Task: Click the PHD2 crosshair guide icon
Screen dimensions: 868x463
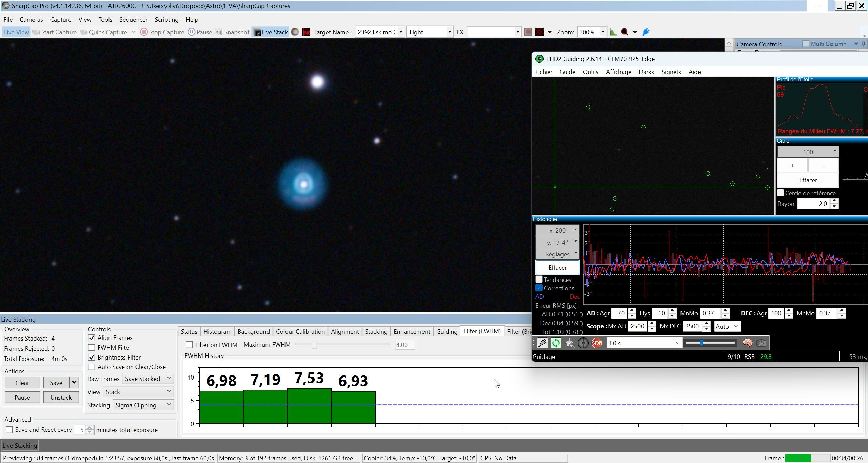Action: 583,343
